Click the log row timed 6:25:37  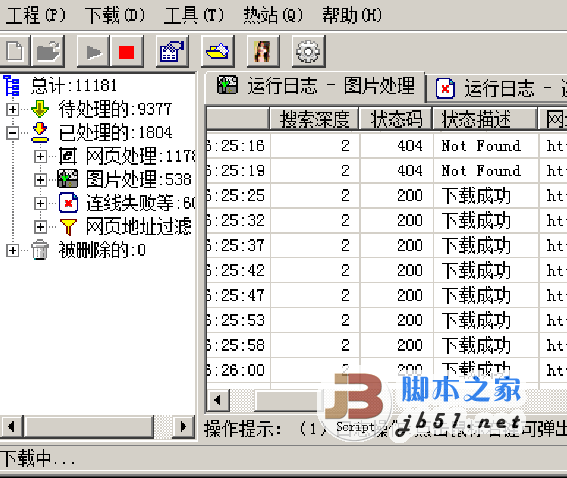pyautogui.click(x=387, y=246)
